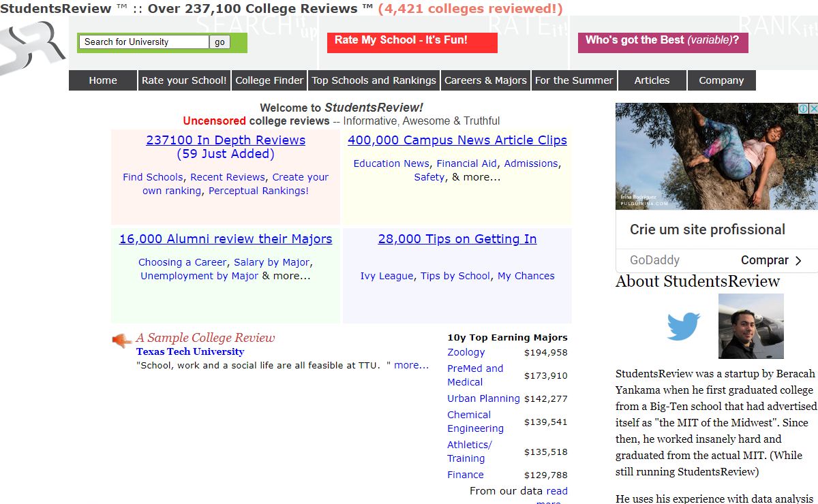
Task: Click the orange pointing hand icon
Action: [x=122, y=340]
